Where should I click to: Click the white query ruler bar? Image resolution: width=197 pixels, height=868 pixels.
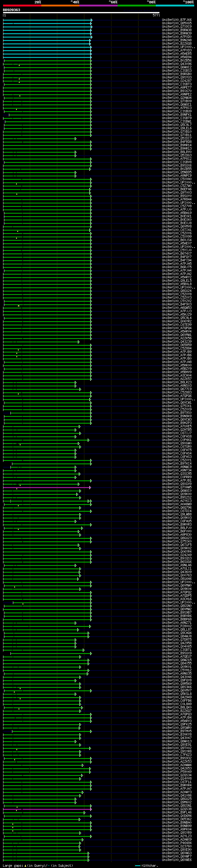pos(81,12)
